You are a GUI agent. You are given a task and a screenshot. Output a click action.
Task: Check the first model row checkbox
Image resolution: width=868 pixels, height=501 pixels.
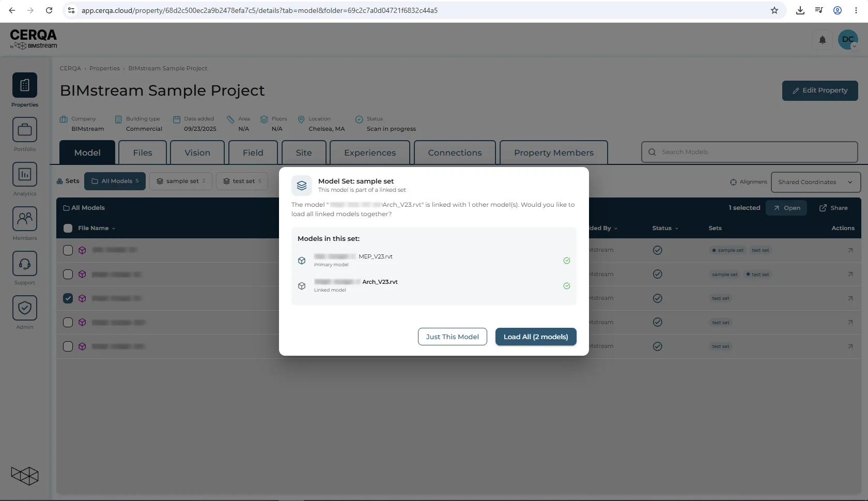click(68, 250)
